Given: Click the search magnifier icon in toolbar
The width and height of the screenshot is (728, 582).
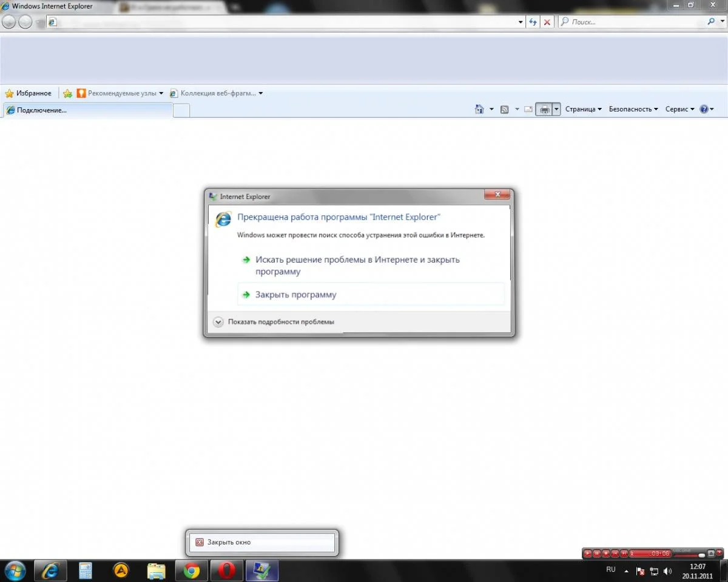Looking at the screenshot, I should click(711, 21).
